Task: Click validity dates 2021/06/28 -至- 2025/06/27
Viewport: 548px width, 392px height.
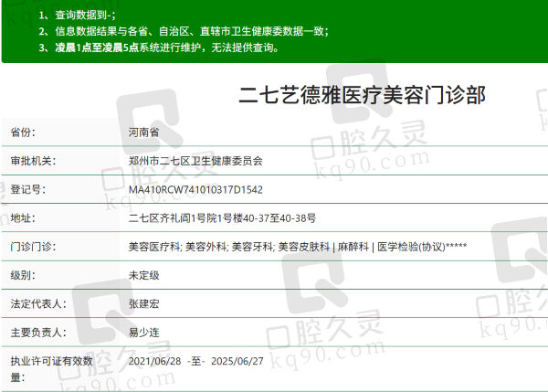Action: coord(195,361)
